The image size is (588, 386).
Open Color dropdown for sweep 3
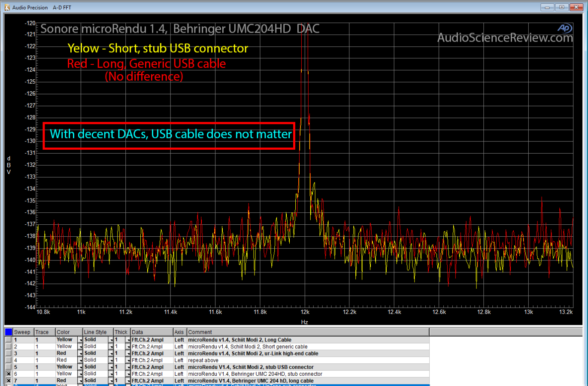pos(80,353)
